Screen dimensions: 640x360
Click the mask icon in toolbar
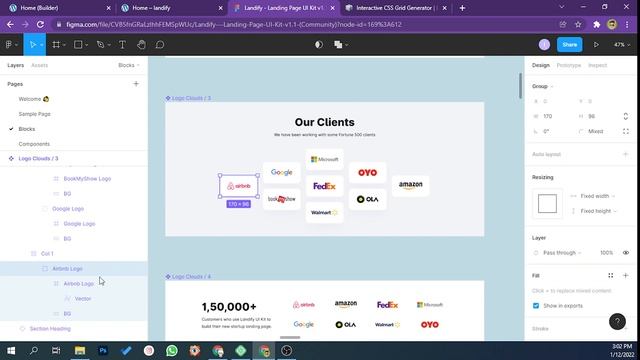(x=319, y=44)
